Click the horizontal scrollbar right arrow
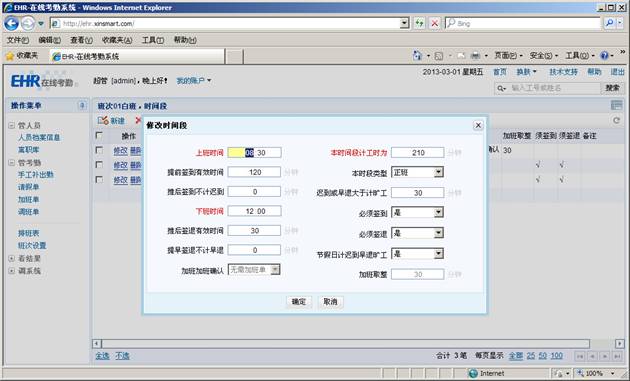 (x=620, y=344)
